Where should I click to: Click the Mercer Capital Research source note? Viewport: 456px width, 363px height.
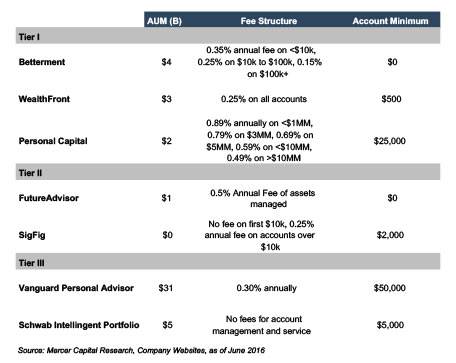(x=142, y=350)
